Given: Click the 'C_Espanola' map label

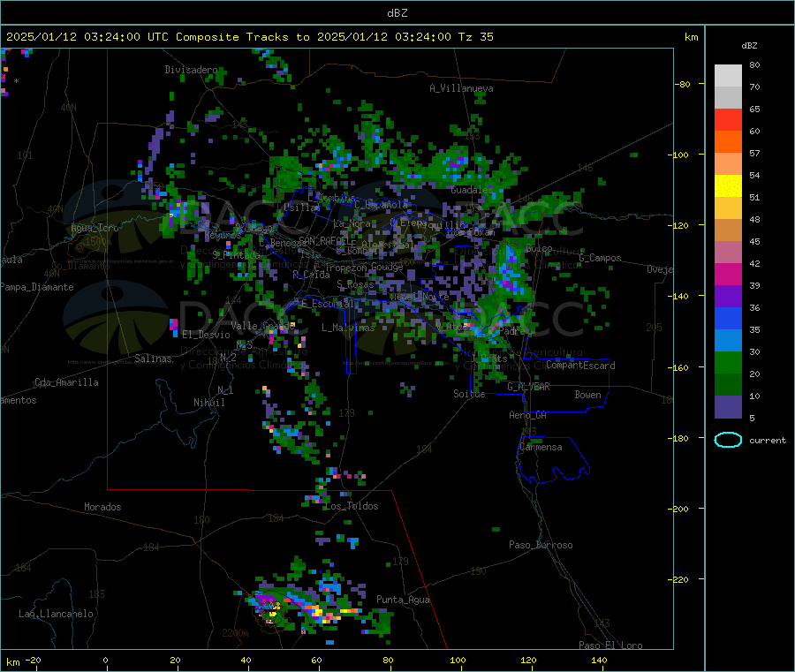Looking at the screenshot, I should (381, 205).
